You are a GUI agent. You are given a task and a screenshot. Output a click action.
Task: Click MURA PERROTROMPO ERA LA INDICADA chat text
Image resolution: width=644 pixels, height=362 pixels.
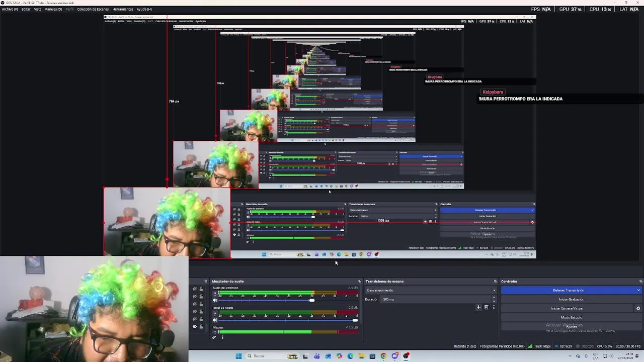[x=521, y=99]
